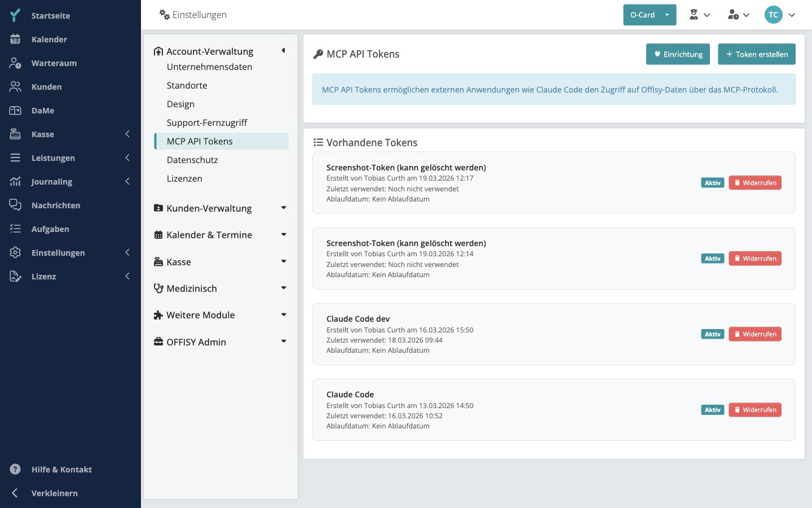Open the Hilfe & Kontakt question mark icon

(x=15, y=470)
